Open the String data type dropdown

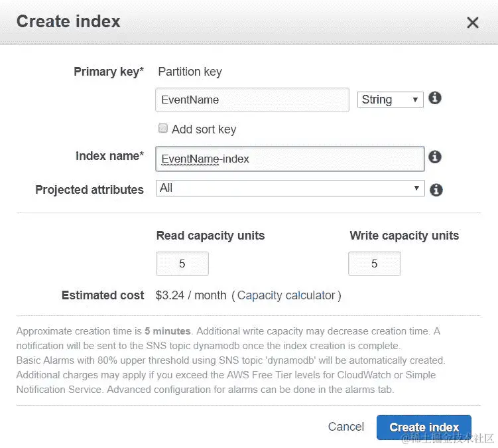coord(390,100)
